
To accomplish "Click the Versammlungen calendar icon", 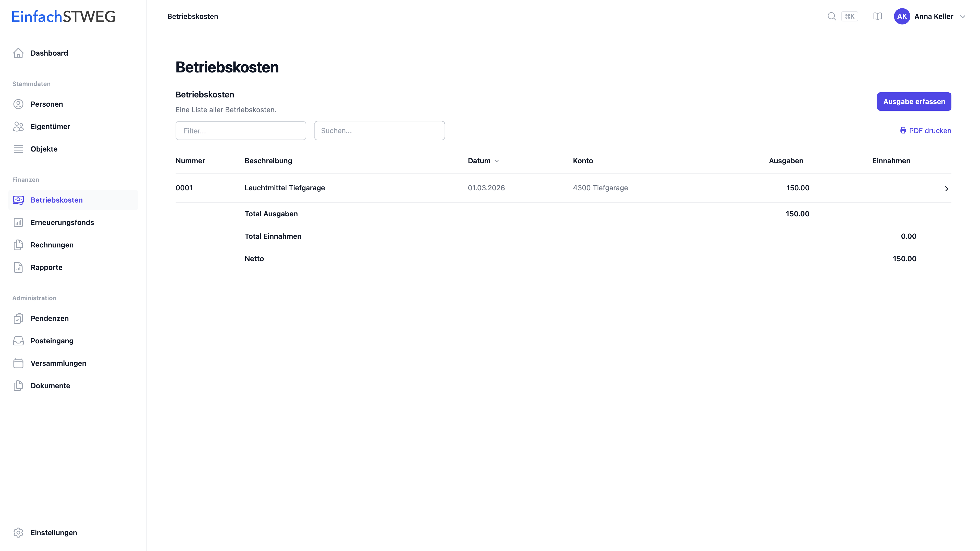I will pyautogui.click(x=18, y=363).
